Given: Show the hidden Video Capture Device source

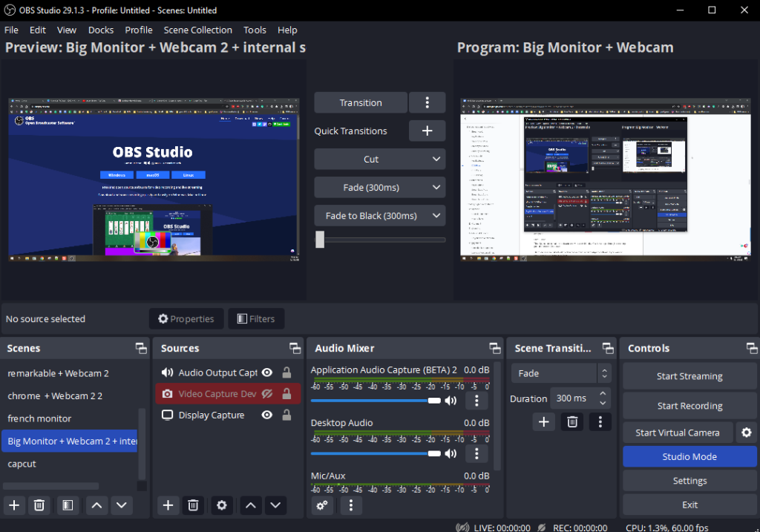Looking at the screenshot, I should click(x=266, y=394).
